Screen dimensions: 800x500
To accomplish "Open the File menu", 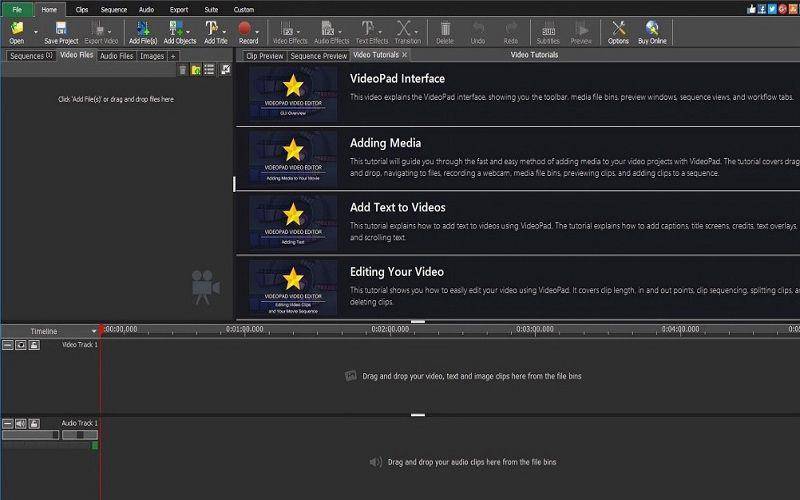I will (17, 9).
